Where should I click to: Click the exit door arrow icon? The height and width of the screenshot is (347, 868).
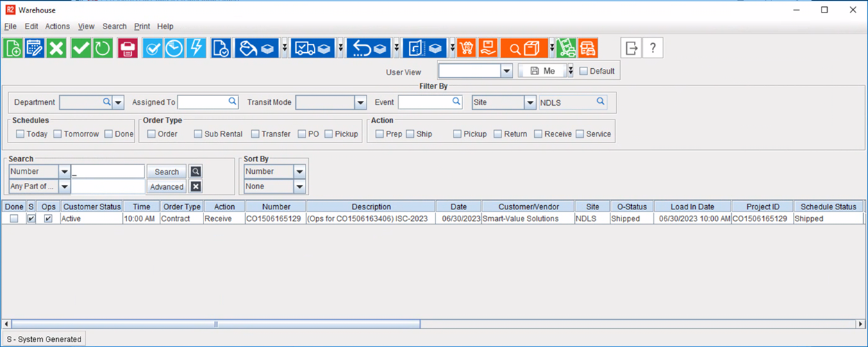tap(631, 48)
